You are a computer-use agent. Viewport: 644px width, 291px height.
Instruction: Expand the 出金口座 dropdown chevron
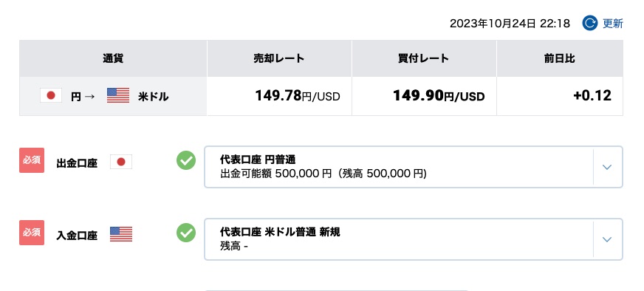[x=607, y=167]
